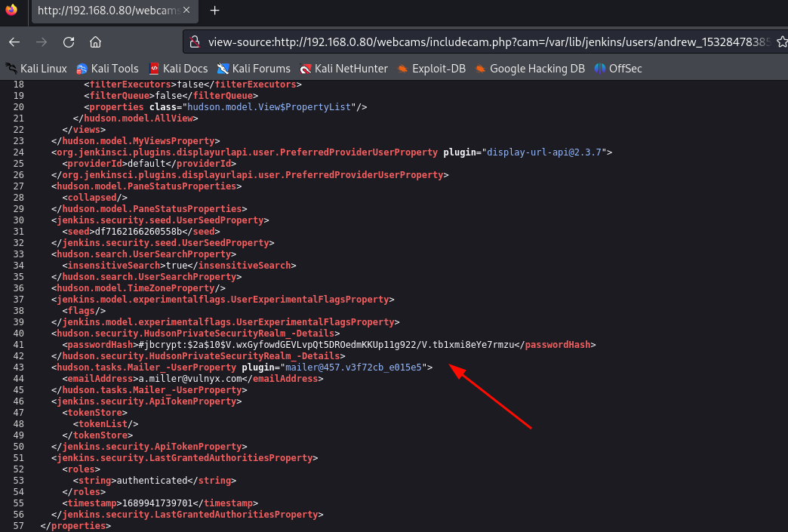Click timestamp value 1689941739701
Image resolution: width=788 pixels, height=532 pixels.
pos(158,503)
